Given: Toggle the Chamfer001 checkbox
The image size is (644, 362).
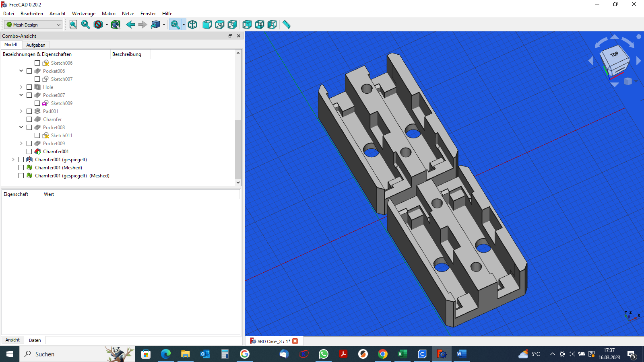Looking at the screenshot, I should click(x=29, y=151).
